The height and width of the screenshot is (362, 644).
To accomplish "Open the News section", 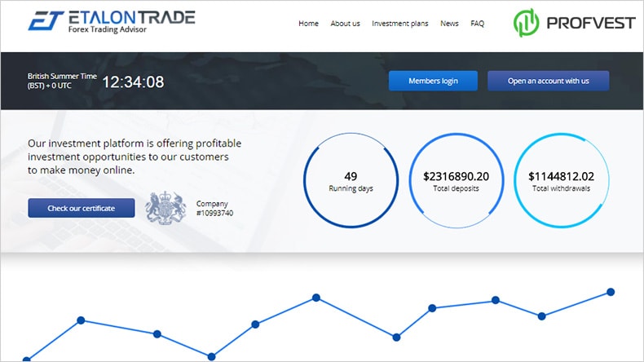I will click(449, 24).
